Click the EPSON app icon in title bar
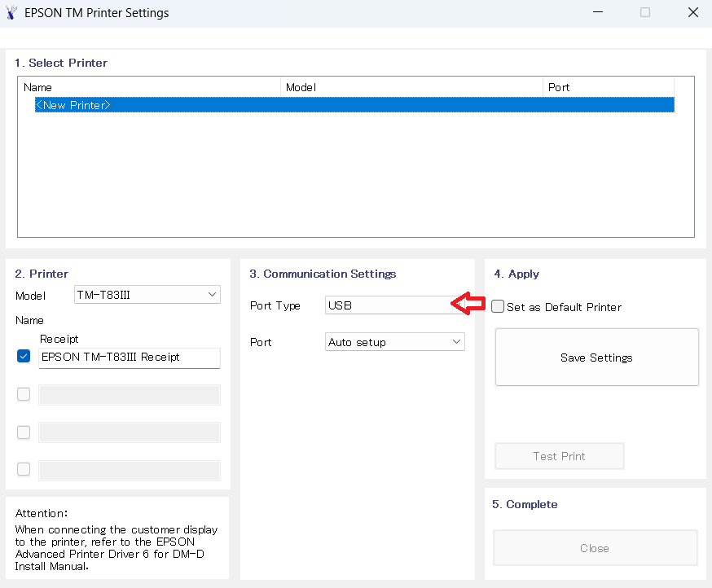712x588 pixels. 11,13
